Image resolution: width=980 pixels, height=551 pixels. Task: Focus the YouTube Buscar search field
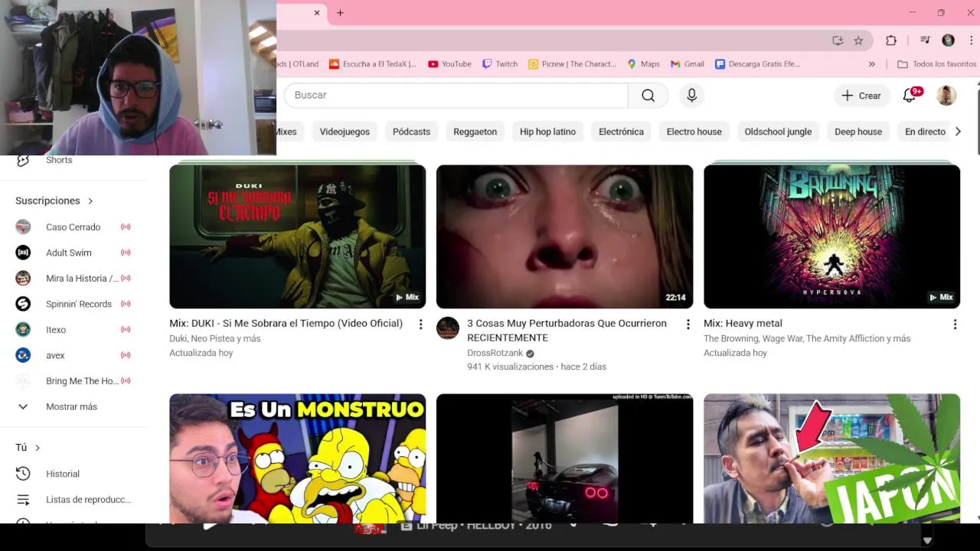456,95
